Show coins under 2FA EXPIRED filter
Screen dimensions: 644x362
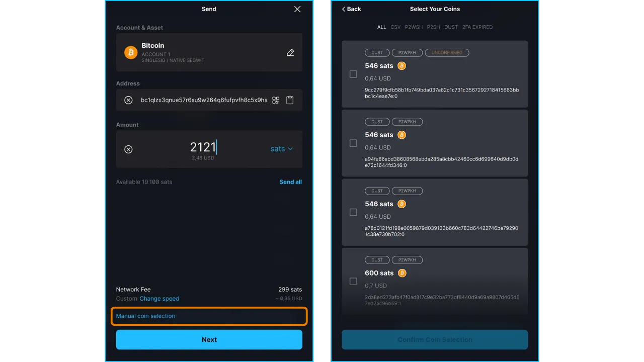pos(477,27)
